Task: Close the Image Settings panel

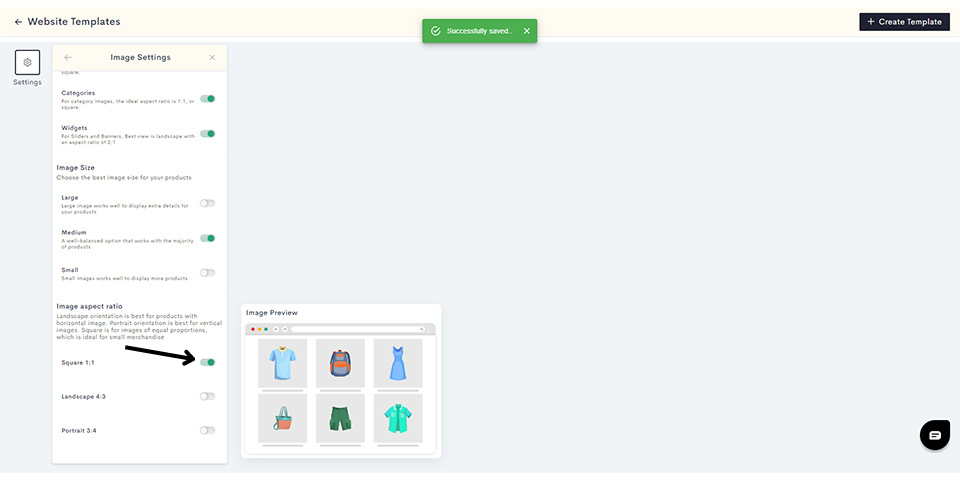Action: [x=212, y=58]
